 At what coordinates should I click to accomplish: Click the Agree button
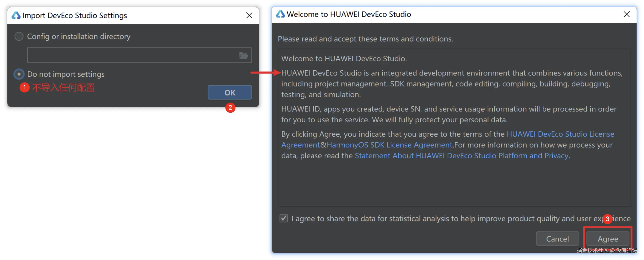[x=607, y=239]
